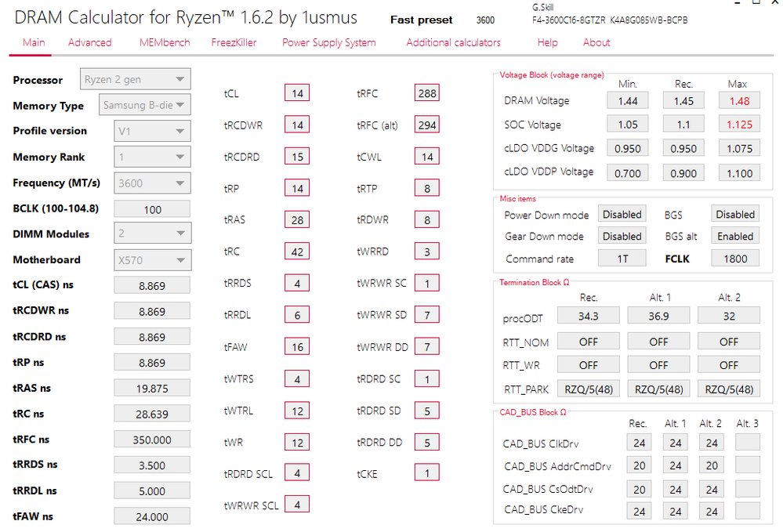Open the Help tab
Image resolution: width=783 pixels, height=532 pixels.
click(547, 42)
